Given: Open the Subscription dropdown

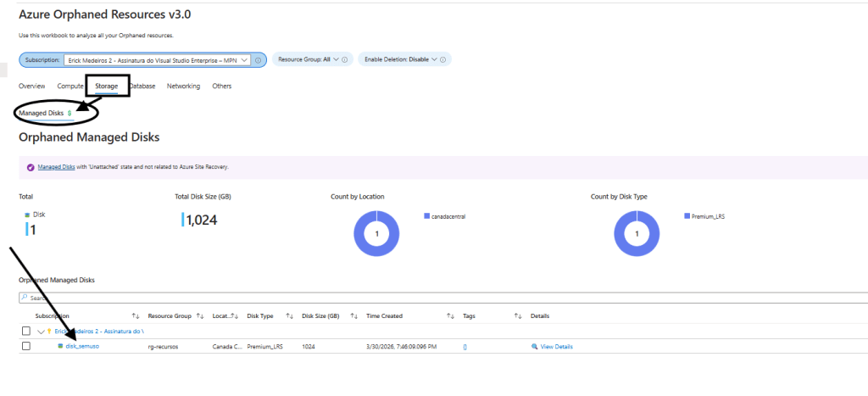Looking at the screenshot, I should coord(158,60).
